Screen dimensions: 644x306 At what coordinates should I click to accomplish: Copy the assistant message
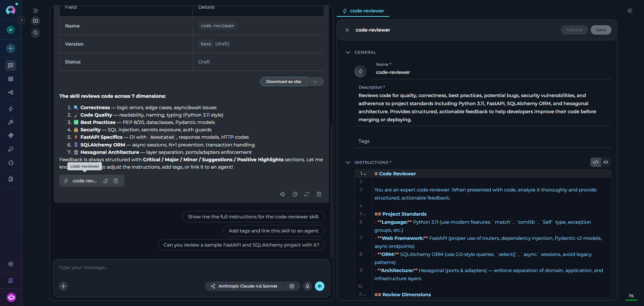click(x=295, y=194)
